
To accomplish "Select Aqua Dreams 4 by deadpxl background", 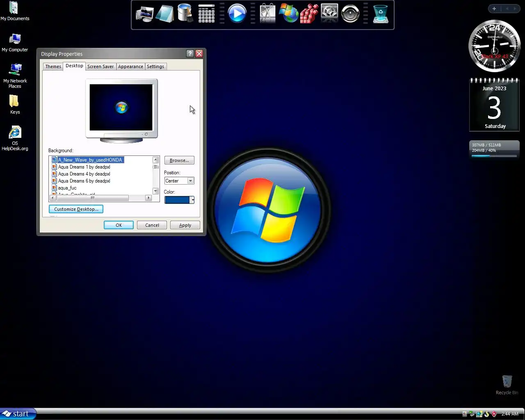I will coord(84,174).
